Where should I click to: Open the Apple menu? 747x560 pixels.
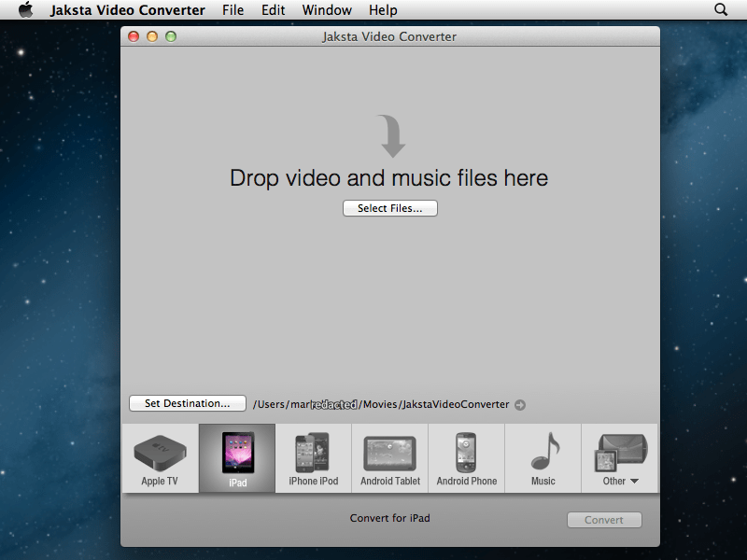[26, 9]
